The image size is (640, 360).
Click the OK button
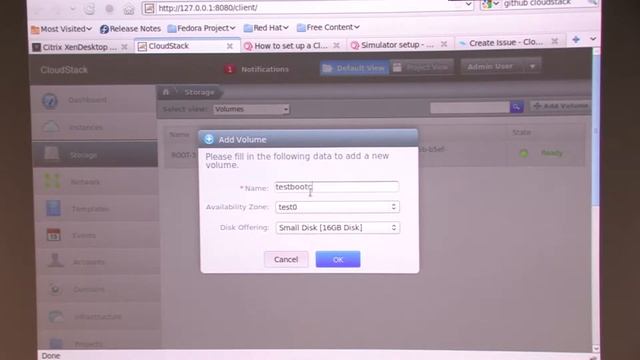pyautogui.click(x=338, y=259)
